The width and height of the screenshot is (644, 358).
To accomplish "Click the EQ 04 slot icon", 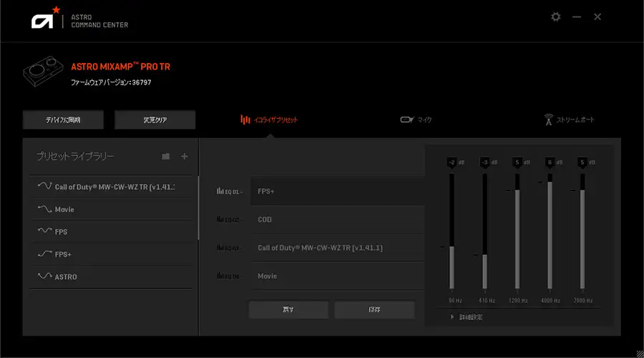I will click(220, 276).
